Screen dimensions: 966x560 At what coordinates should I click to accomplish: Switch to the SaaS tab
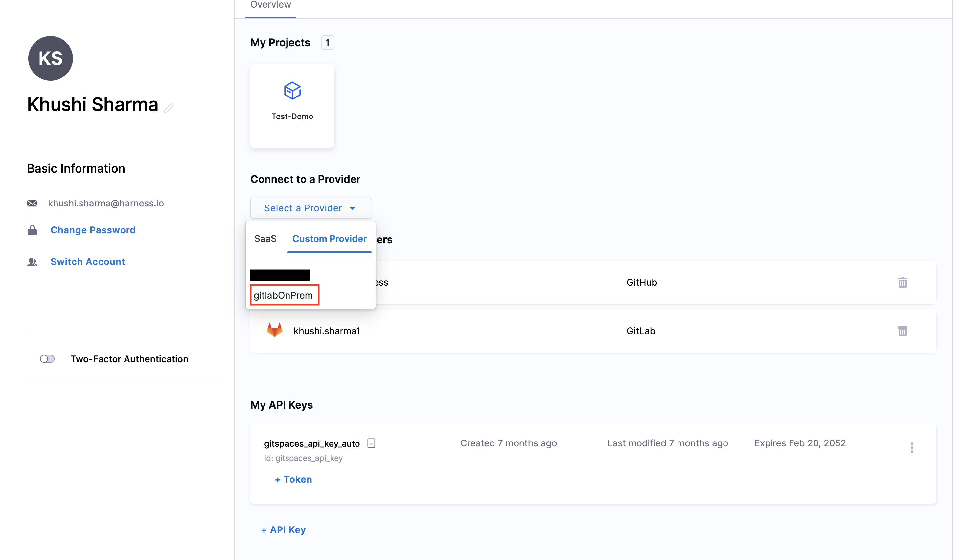tap(265, 239)
